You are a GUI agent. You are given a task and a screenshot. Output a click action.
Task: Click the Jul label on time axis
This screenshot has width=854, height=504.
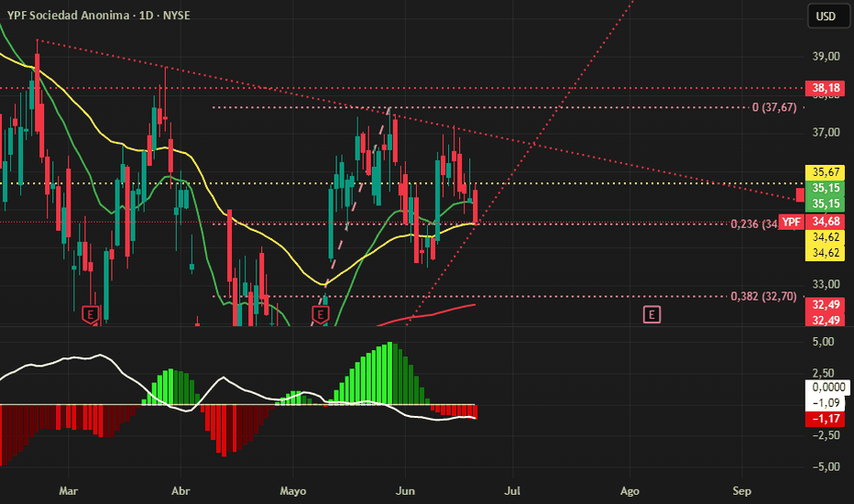pos(512,491)
